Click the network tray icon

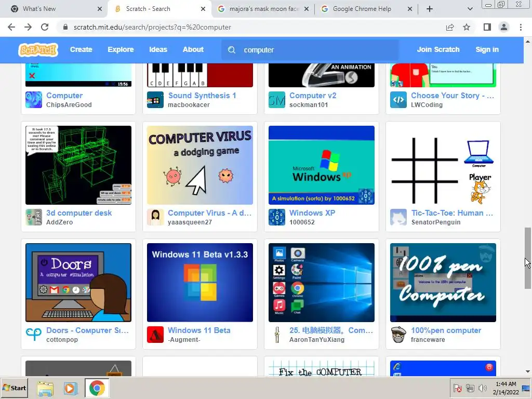(470, 388)
